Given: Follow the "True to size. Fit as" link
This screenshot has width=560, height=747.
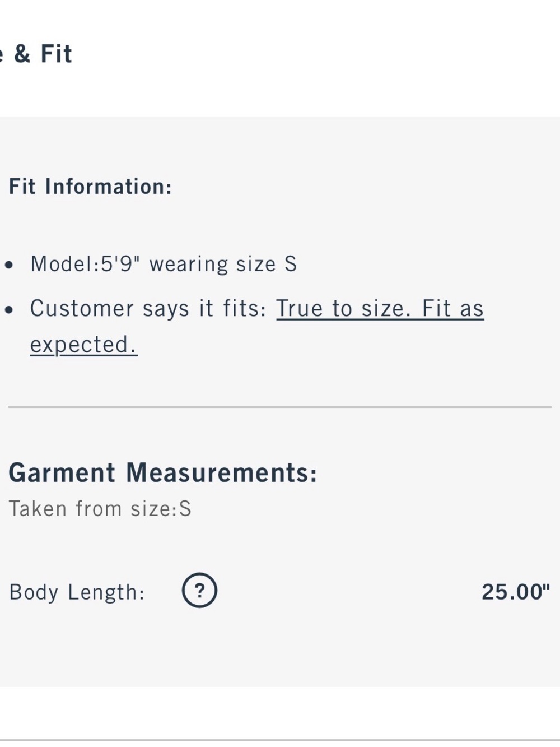Looking at the screenshot, I should (380, 309).
